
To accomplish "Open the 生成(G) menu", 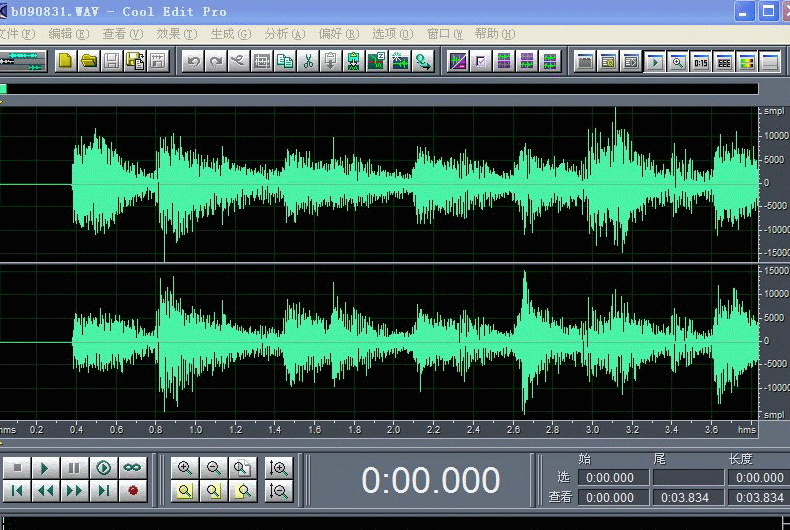I will tap(230, 34).
